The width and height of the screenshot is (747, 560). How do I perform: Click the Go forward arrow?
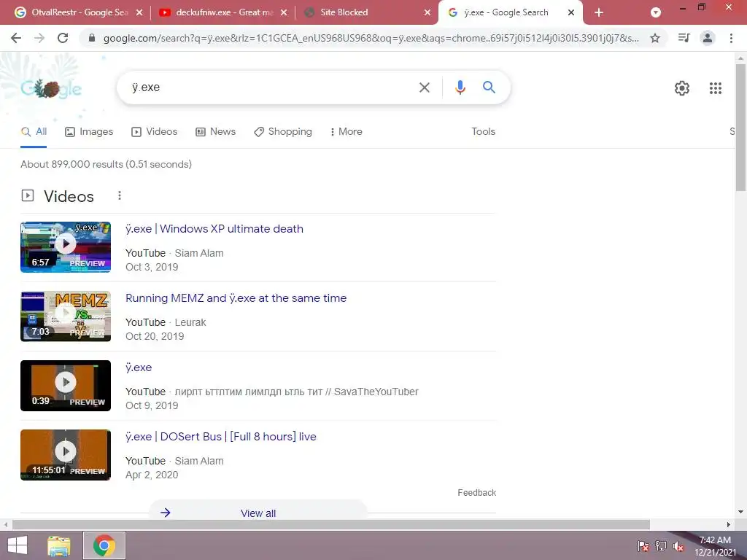point(39,38)
